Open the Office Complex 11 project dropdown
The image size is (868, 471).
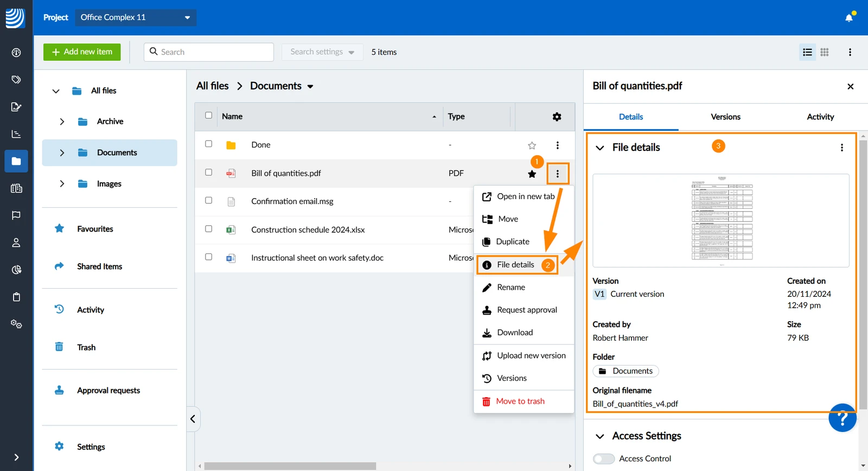pos(136,17)
